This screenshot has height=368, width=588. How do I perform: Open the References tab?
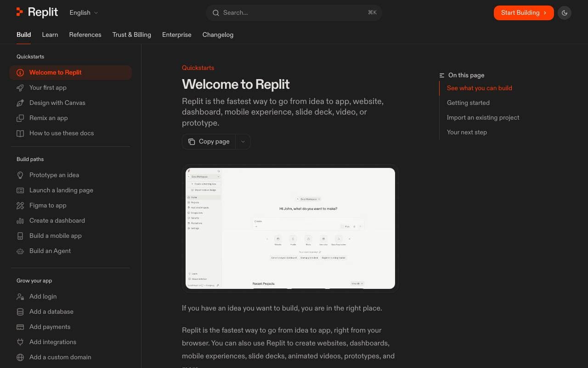point(85,34)
